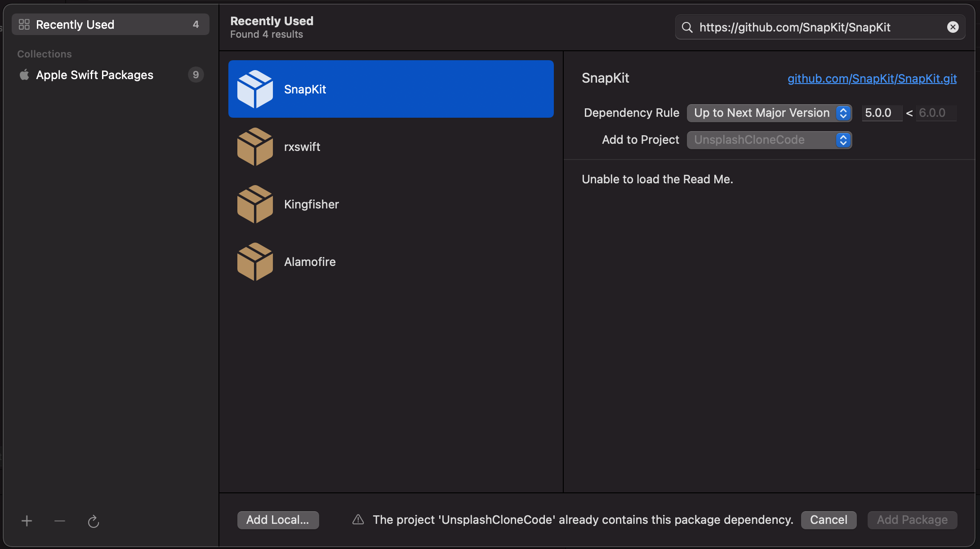Click the Alamofire package box icon
This screenshot has width=980, height=549.
(x=255, y=261)
